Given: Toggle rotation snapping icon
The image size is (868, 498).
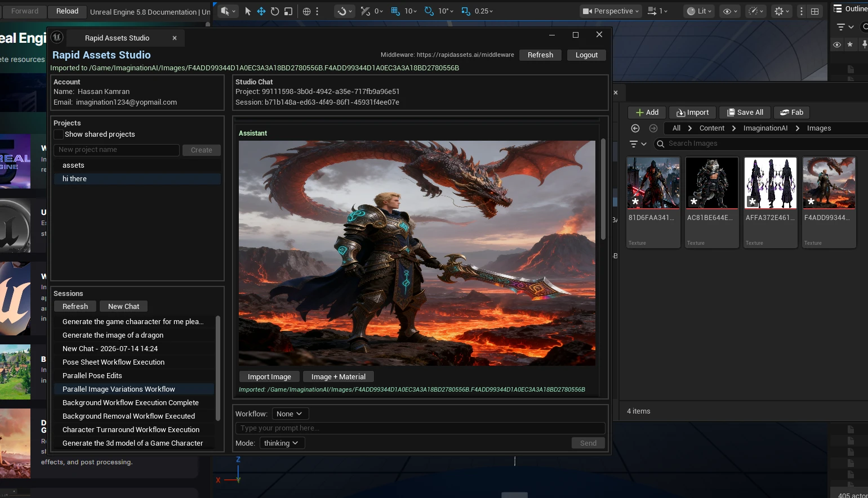Looking at the screenshot, I should [x=429, y=11].
